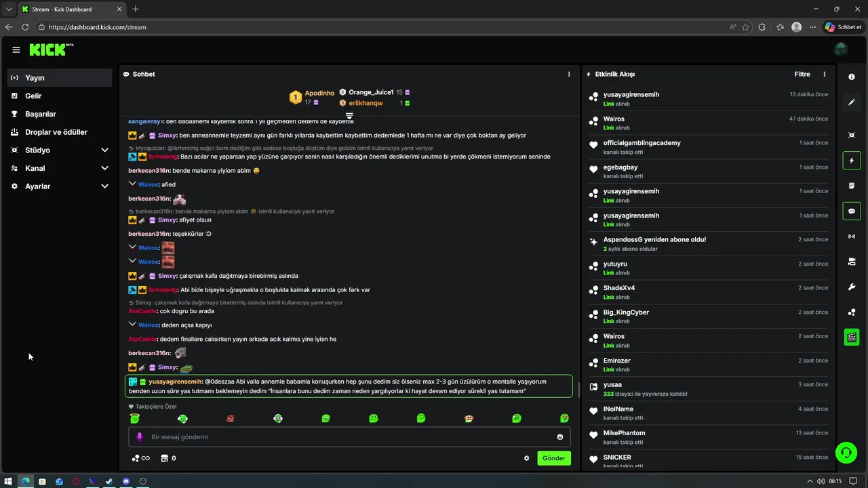Click AspendossG resubscribe event row
Image resolution: width=868 pixels, height=488 pixels.
point(709,244)
